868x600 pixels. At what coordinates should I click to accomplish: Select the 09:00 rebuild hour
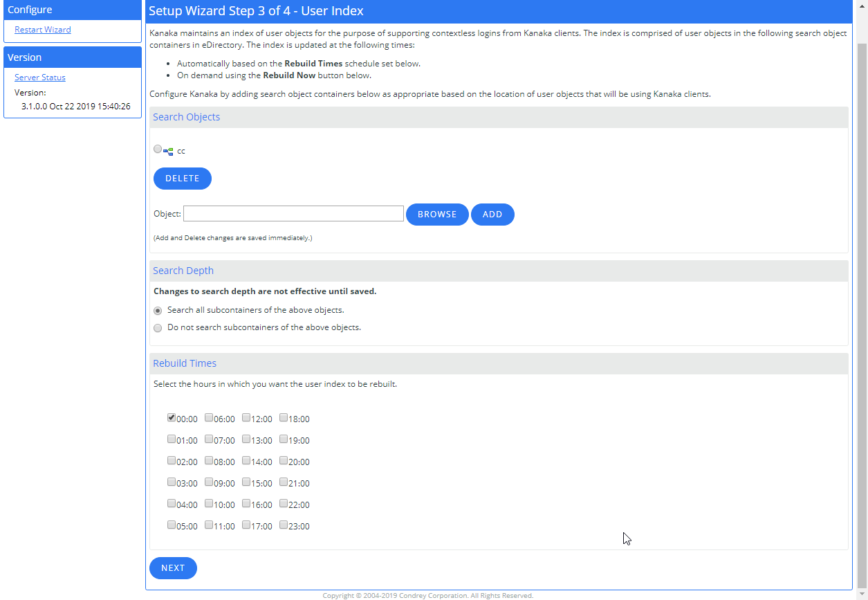tap(209, 482)
